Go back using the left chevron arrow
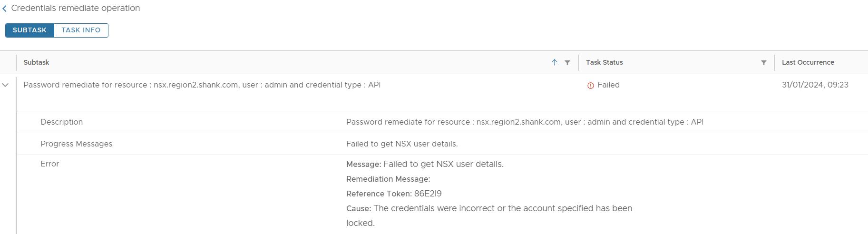Image resolution: width=868 pixels, height=234 pixels. (4, 9)
